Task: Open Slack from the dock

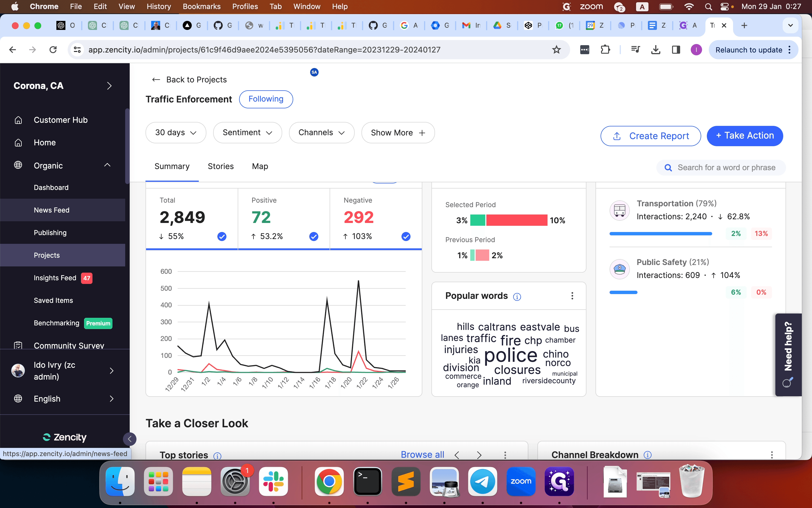Action: (273, 481)
